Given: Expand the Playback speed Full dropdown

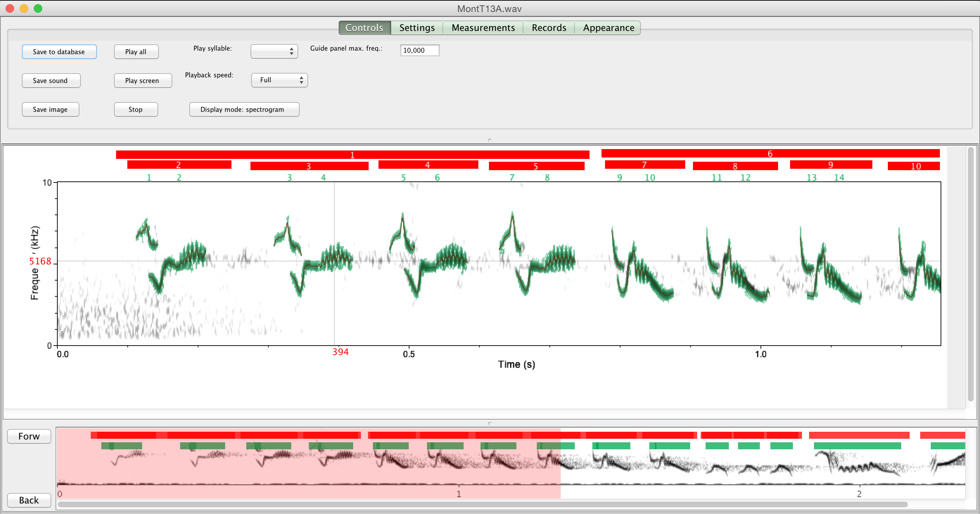Looking at the screenshot, I should click(x=279, y=80).
